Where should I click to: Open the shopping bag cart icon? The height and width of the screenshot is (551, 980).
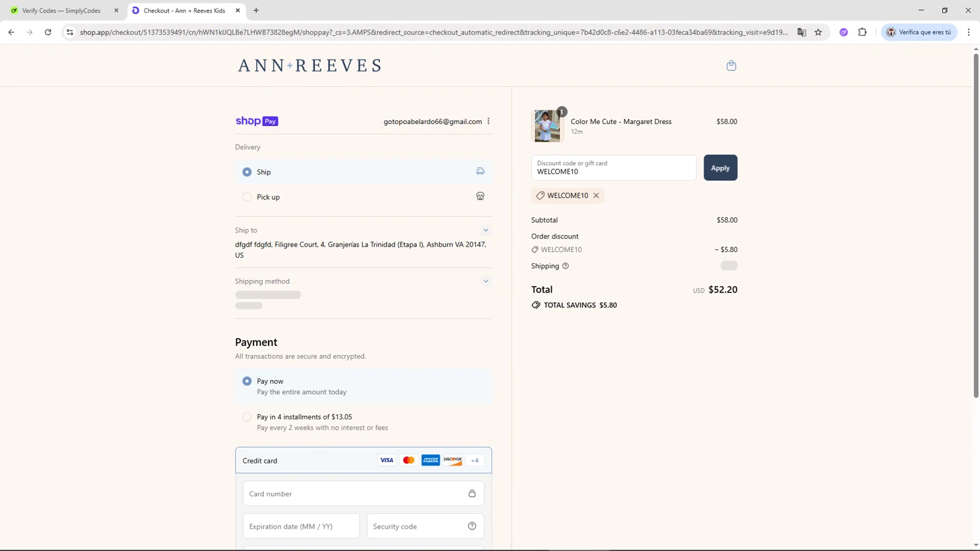coord(731,65)
